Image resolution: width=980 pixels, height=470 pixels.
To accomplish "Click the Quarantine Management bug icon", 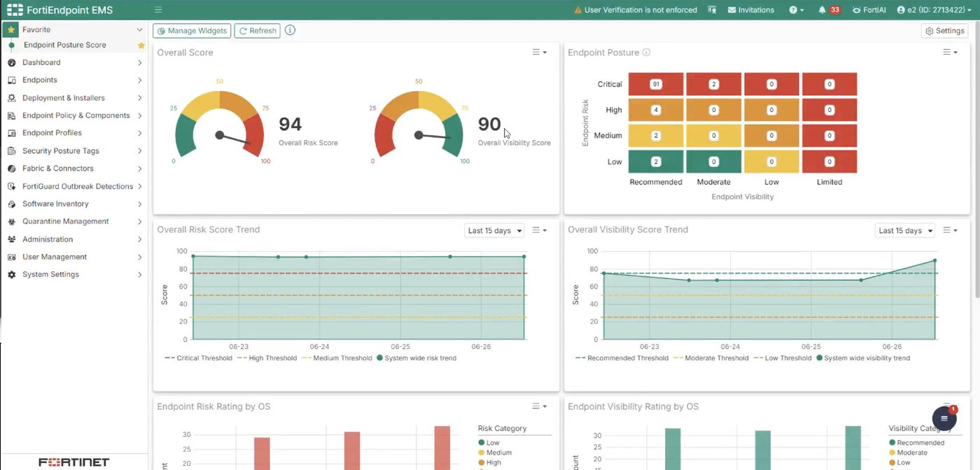I will point(11,222).
